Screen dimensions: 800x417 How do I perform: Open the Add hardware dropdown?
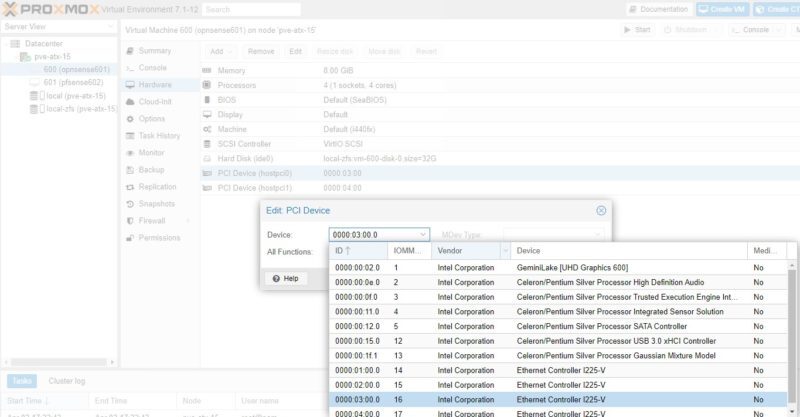pos(220,51)
